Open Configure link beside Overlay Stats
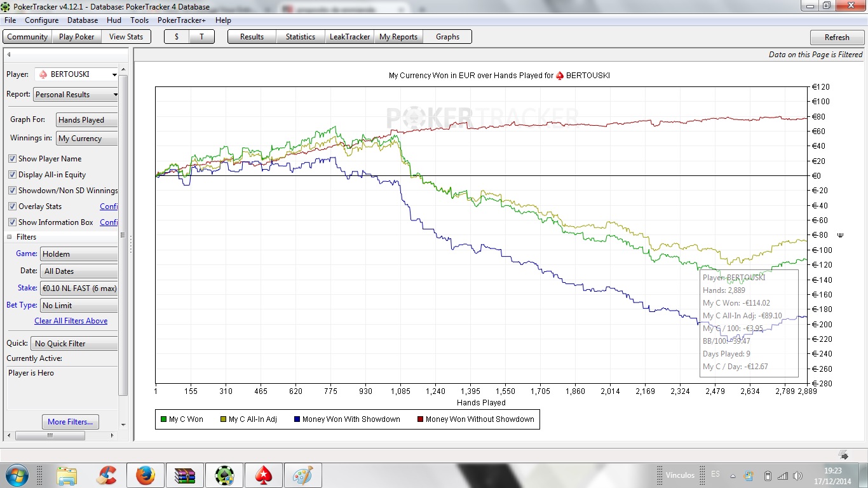This screenshot has height=488, width=868. [x=109, y=207]
